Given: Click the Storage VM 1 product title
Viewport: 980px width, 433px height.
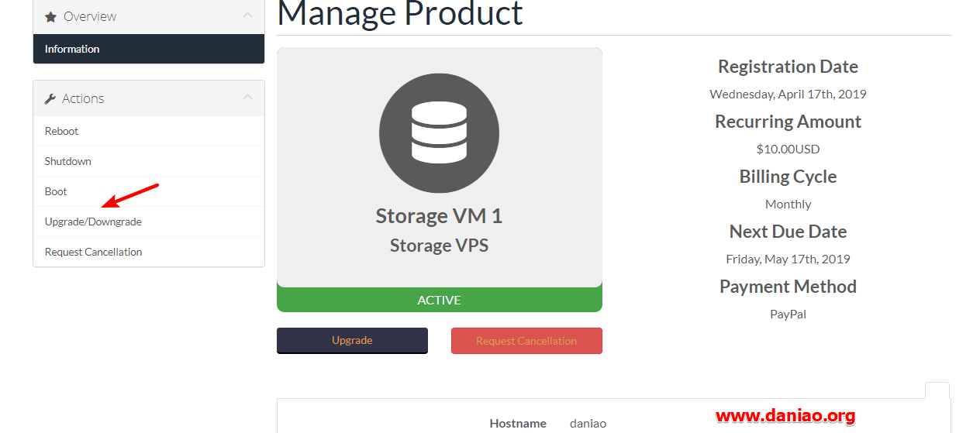Looking at the screenshot, I should click(x=439, y=215).
